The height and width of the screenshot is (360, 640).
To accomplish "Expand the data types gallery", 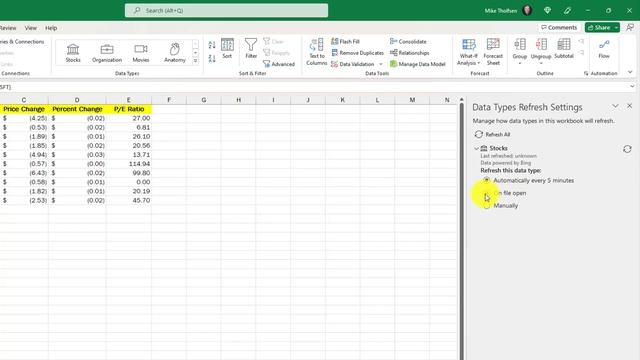I will tap(195, 60).
